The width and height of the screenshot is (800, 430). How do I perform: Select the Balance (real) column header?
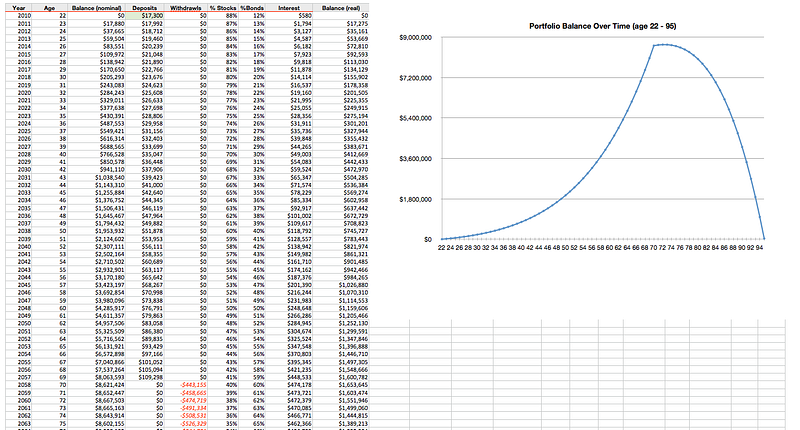coord(341,8)
